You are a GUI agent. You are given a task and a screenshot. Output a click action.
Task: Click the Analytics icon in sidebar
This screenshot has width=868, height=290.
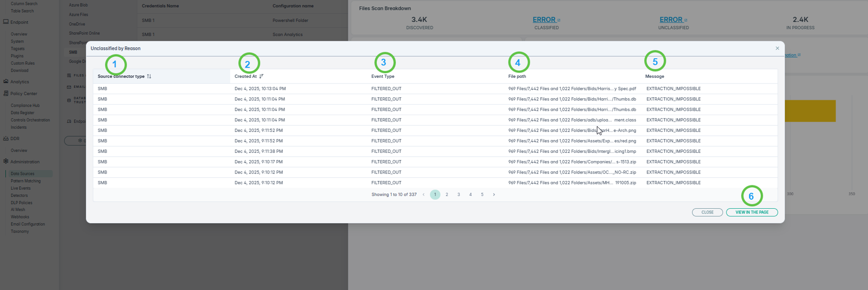pyautogui.click(x=6, y=82)
